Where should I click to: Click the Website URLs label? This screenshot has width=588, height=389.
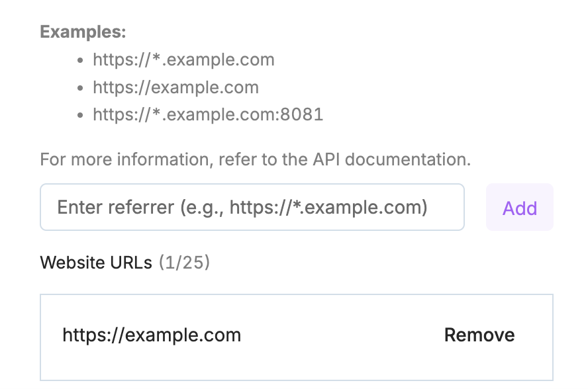click(97, 263)
